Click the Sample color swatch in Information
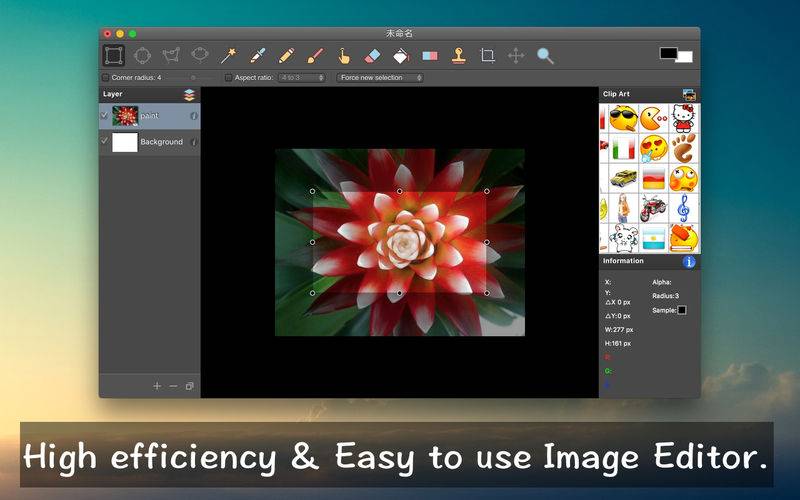 click(x=682, y=310)
